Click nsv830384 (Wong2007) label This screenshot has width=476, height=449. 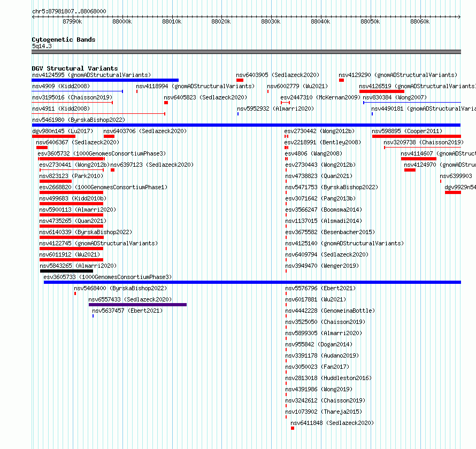pyautogui.click(x=395, y=97)
